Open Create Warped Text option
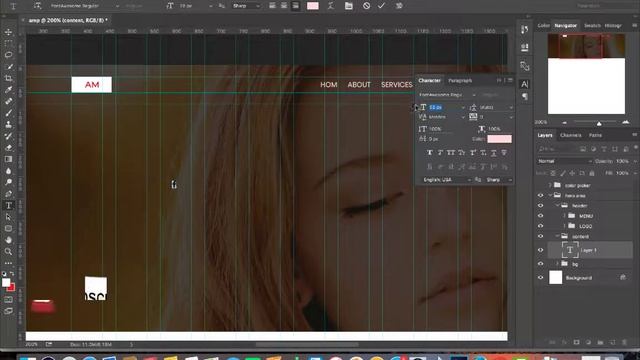 tap(331, 6)
